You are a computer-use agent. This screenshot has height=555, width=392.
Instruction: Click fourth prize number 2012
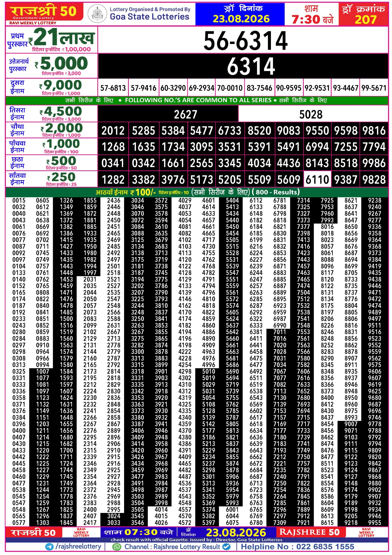click(113, 131)
